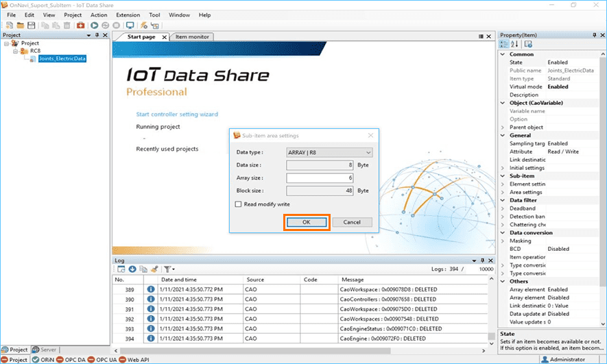Collapse the RC8 tree node
Image resolution: width=607 pixels, height=364 pixels.
[x=16, y=51]
